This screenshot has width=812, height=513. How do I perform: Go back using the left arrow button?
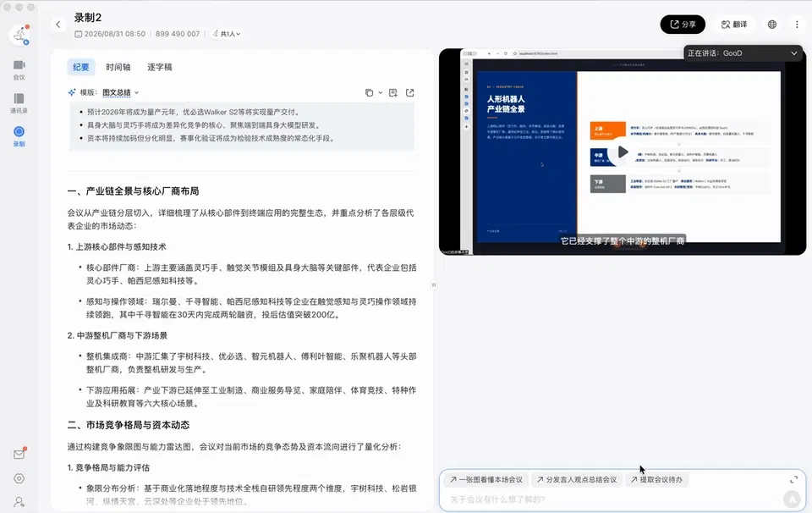pos(58,25)
